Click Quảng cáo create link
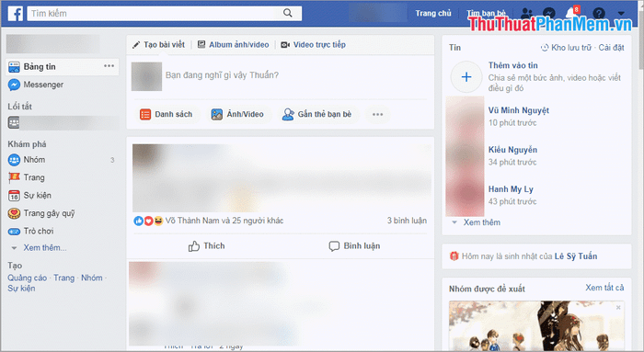 pyautogui.click(x=27, y=278)
